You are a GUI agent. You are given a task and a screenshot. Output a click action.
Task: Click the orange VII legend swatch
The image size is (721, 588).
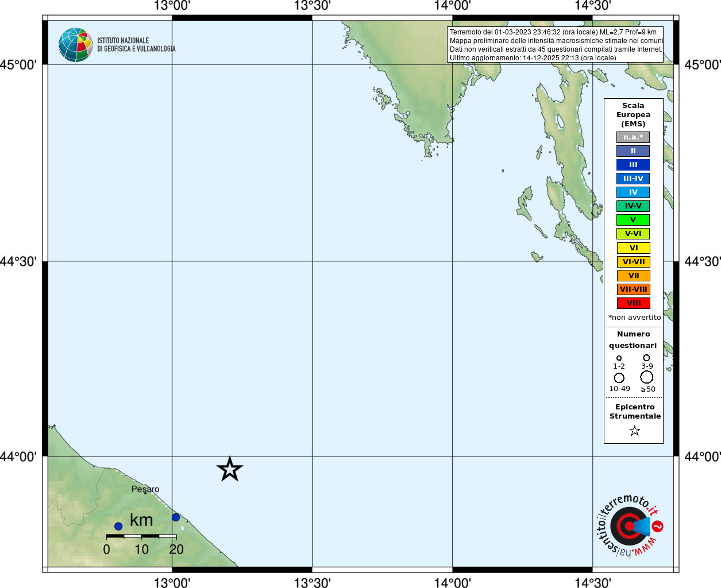coord(634,276)
